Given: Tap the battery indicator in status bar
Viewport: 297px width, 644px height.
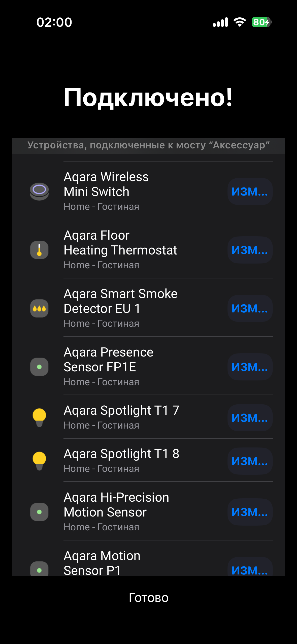Looking at the screenshot, I should coord(261,22).
